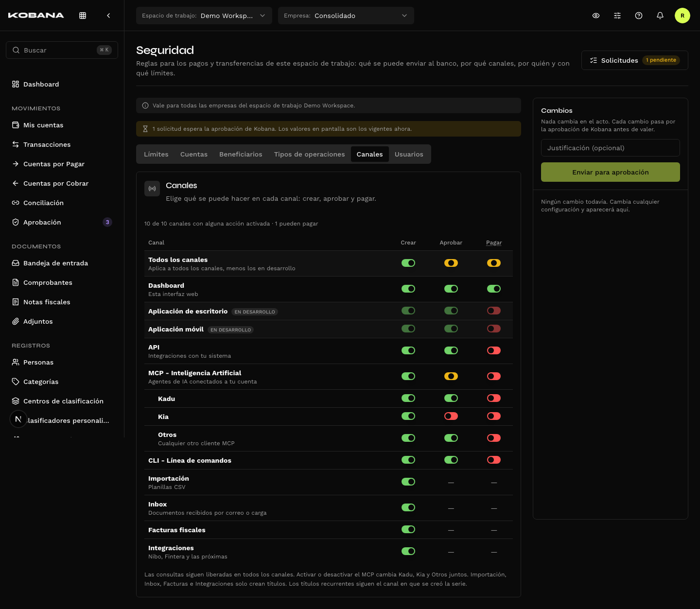Open the apps grid icon beside Kobana logo
The width and height of the screenshot is (700, 609).
(x=83, y=16)
